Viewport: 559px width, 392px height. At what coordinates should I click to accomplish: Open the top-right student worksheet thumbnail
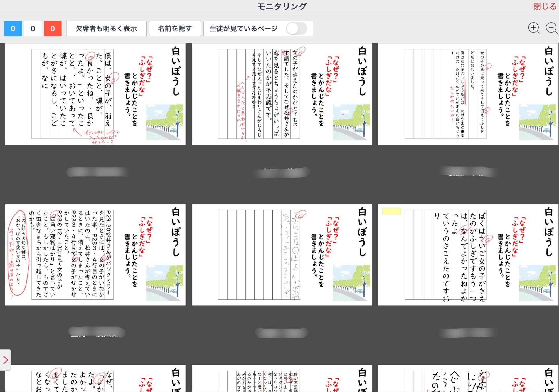[468, 94]
